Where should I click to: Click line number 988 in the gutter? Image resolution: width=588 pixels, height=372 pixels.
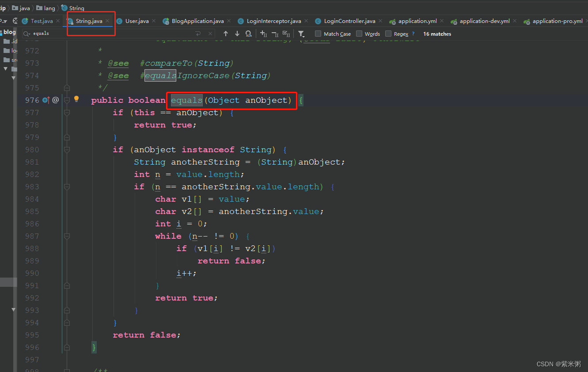(x=32, y=248)
